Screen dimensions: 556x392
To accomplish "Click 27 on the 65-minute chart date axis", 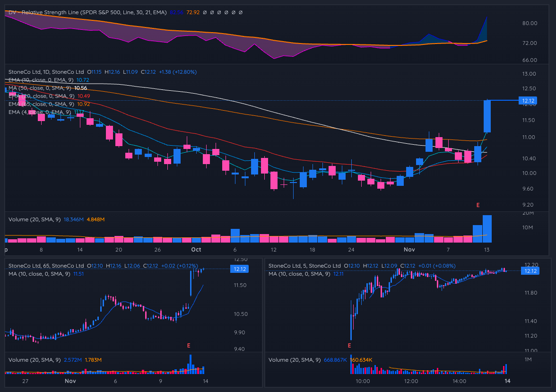I will click(25, 381).
